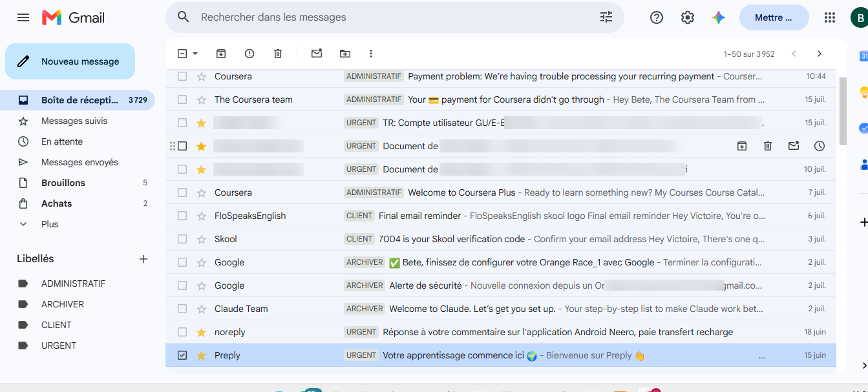The width and height of the screenshot is (868, 392).
Task: Open Keep in the side panel
Action: 863,92
